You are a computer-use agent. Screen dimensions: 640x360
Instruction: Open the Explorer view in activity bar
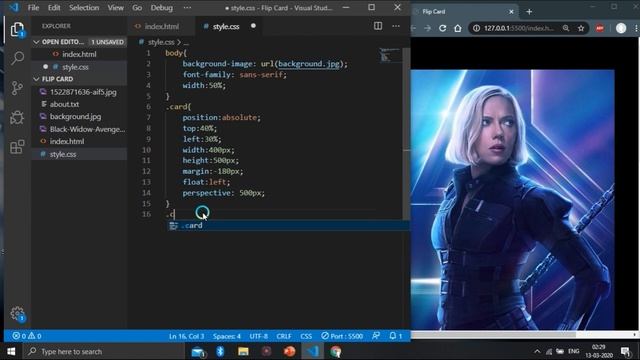point(17,30)
